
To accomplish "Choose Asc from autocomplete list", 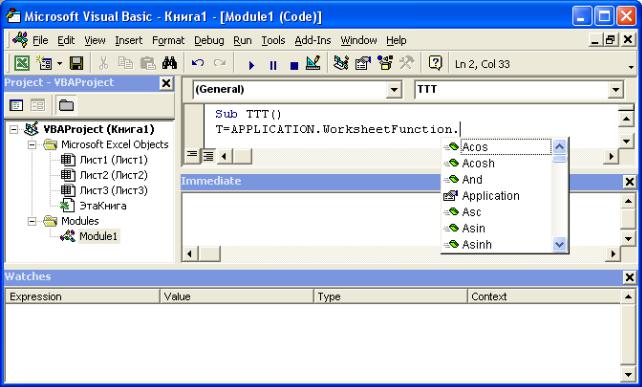I will click(471, 212).
